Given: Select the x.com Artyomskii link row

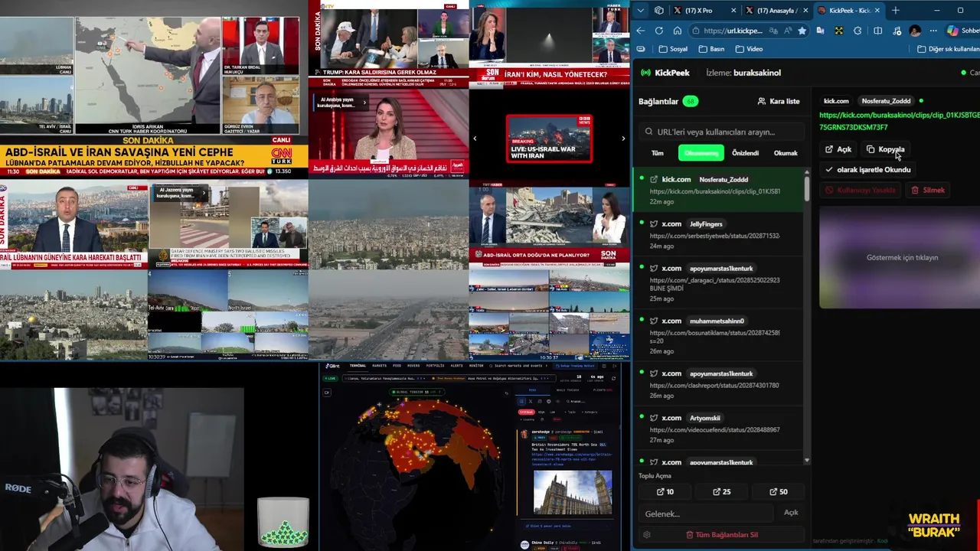Looking at the screenshot, I should (718, 428).
